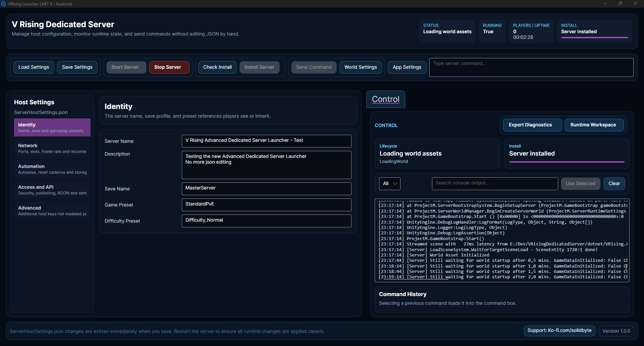Select the "Still waiting" console line at 23:17:44
Viewport: 644px width, 346px height.
[x=503, y=261]
